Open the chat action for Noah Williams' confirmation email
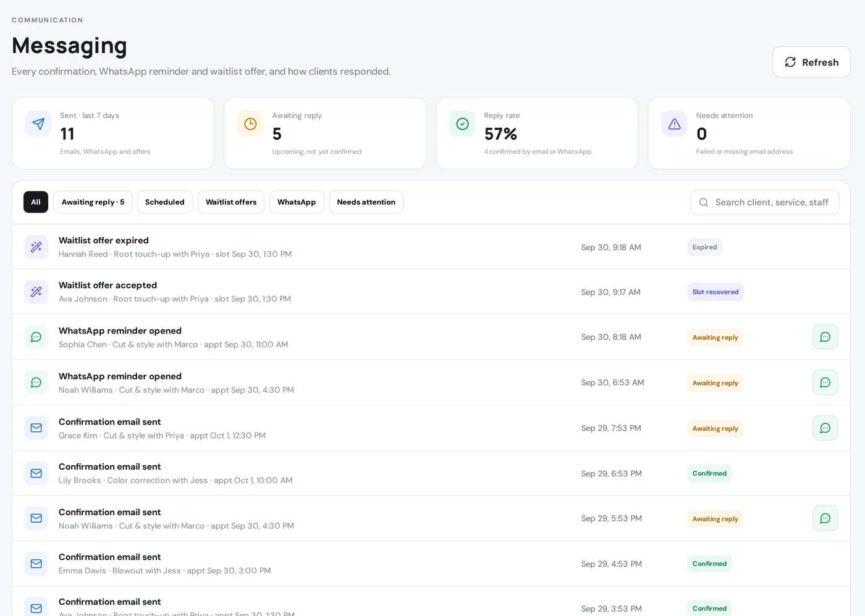865x616 pixels. click(x=825, y=518)
